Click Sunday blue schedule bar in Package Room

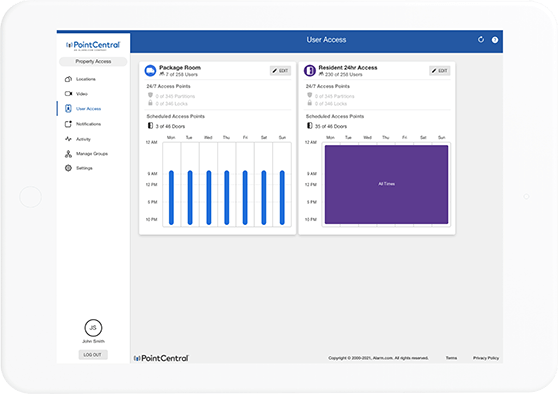click(x=282, y=198)
